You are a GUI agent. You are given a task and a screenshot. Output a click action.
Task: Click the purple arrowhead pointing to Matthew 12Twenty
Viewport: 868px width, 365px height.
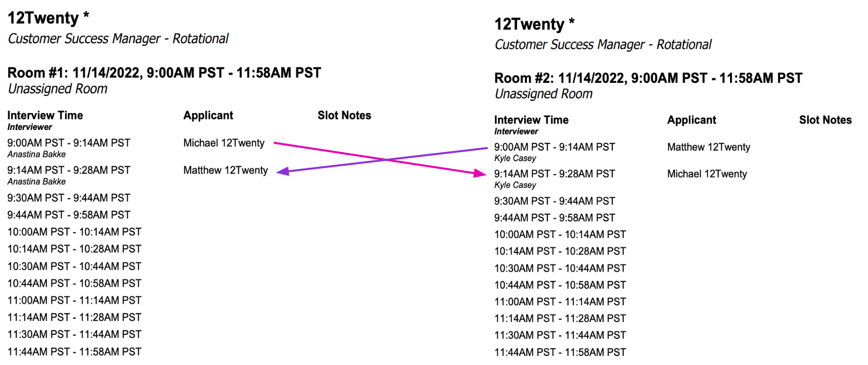[283, 171]
